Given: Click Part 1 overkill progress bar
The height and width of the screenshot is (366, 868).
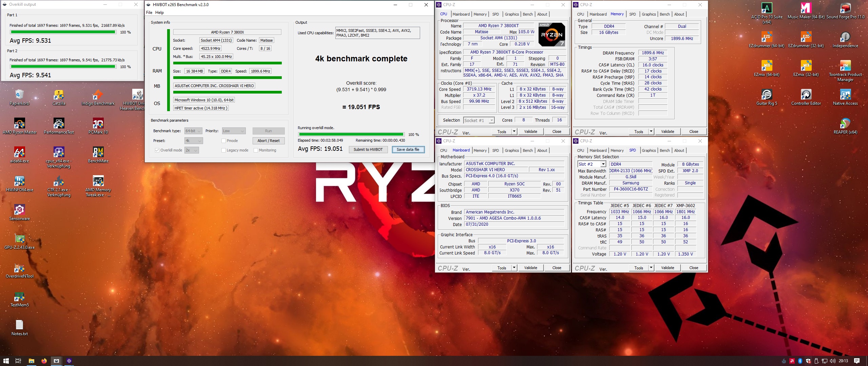Looking at the screenshot, I should point(63,32).
